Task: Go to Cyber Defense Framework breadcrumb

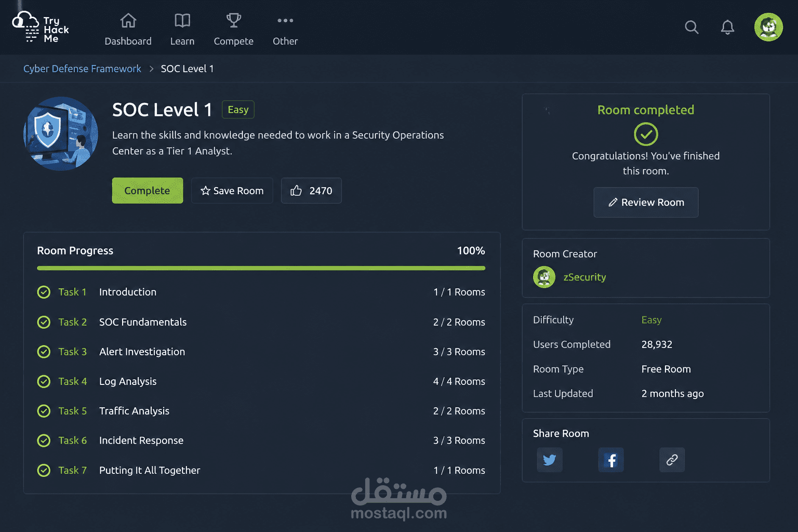Action: (x=82, y=69)
